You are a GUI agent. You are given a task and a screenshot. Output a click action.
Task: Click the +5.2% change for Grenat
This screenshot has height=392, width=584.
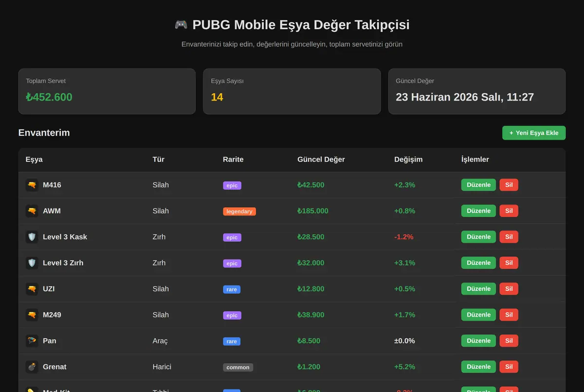coord(405,367)
